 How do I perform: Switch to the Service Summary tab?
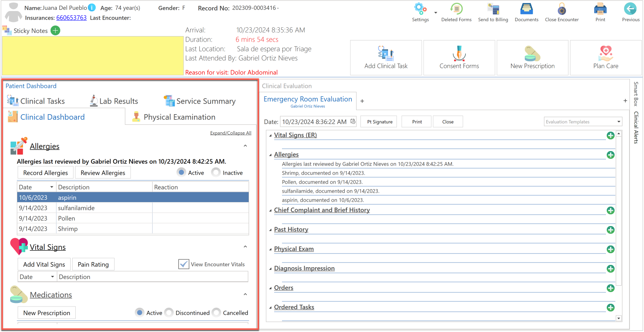(x=200, y=101)
